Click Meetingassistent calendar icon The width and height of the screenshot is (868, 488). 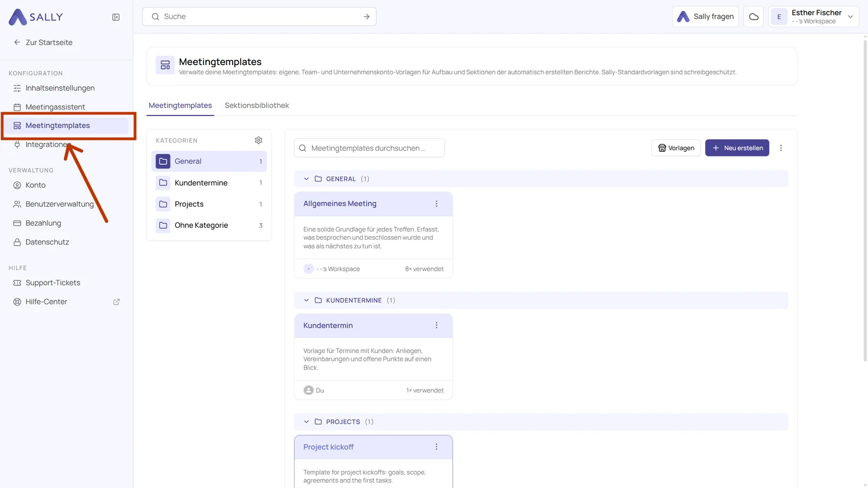pos(17,107)
